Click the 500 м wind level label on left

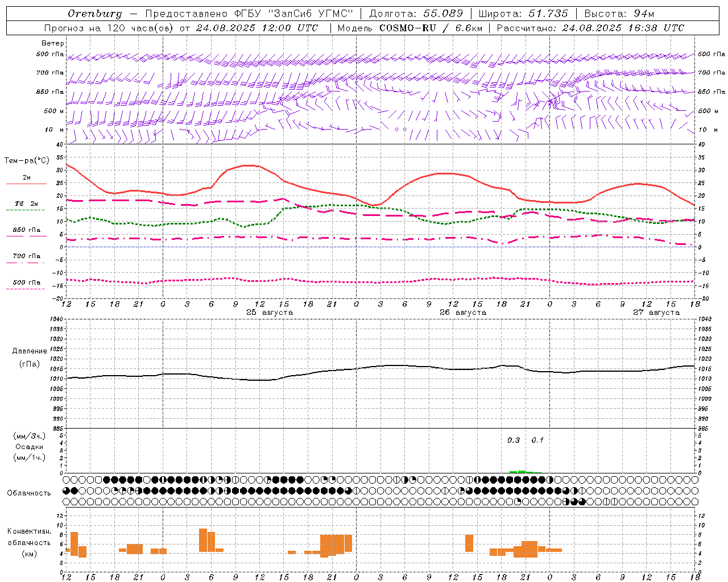[x=54, y=111]
